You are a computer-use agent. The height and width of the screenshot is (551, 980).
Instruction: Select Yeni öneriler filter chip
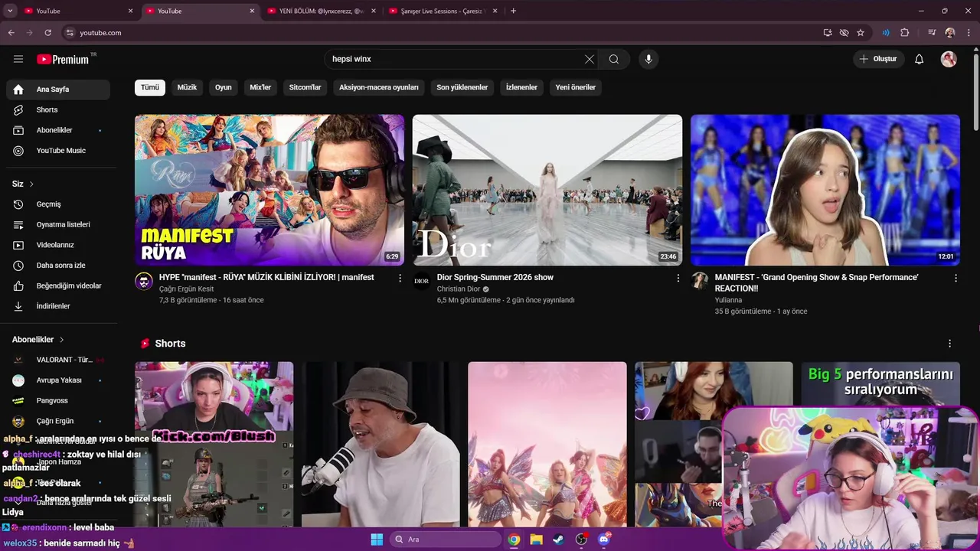coord(576,87)
